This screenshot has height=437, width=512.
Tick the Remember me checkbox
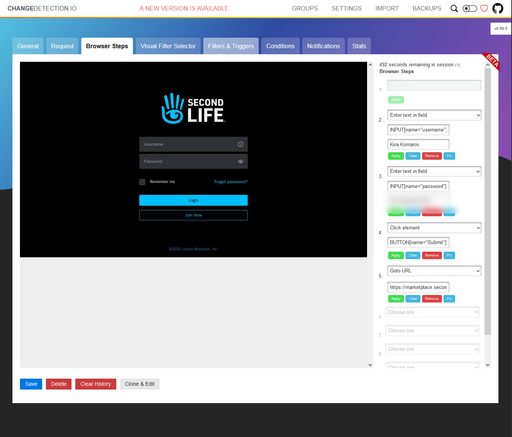[142, 182]
